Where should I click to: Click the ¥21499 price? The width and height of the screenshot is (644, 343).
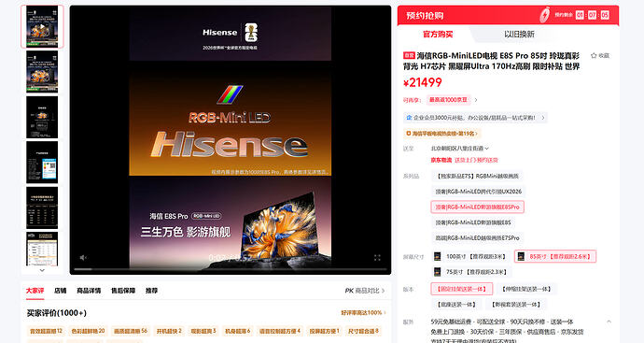point(423,82)
